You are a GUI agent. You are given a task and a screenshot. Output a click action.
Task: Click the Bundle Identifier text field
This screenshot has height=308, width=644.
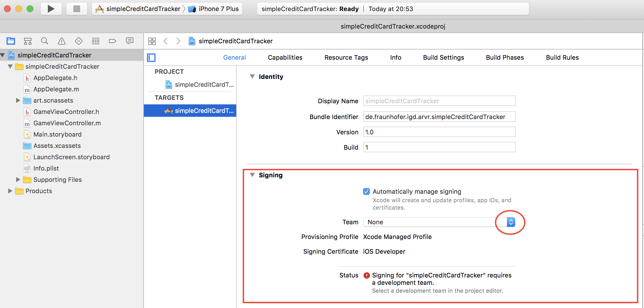[439, 117]
